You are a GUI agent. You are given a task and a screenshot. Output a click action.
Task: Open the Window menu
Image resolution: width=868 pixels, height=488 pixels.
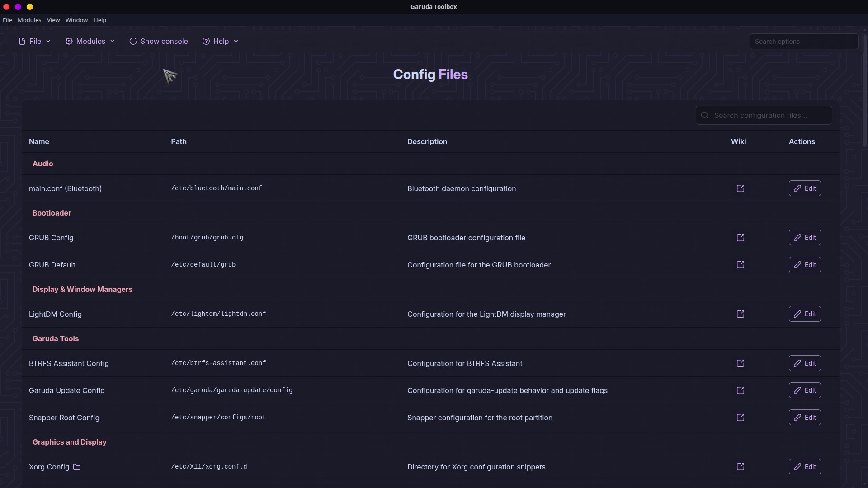point(76,20)
